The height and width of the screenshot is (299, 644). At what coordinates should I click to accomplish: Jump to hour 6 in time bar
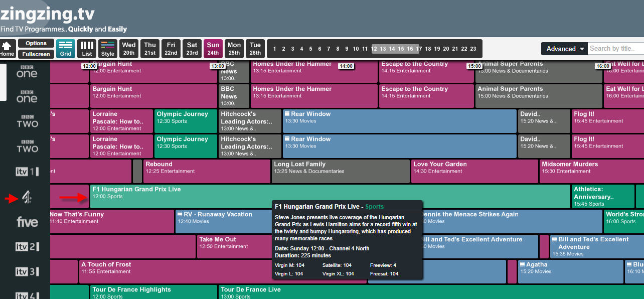319,49
